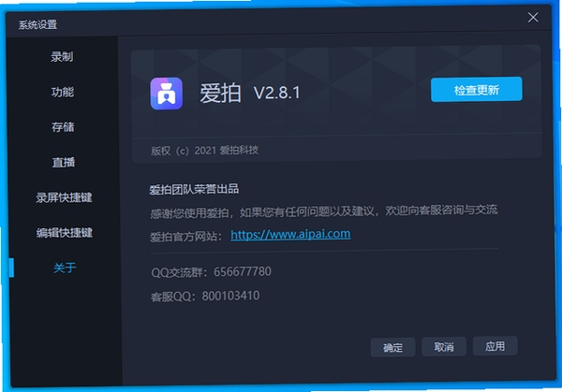
Task: Click the 爱拍官方网站 label
Action: [x=186, y=237]
